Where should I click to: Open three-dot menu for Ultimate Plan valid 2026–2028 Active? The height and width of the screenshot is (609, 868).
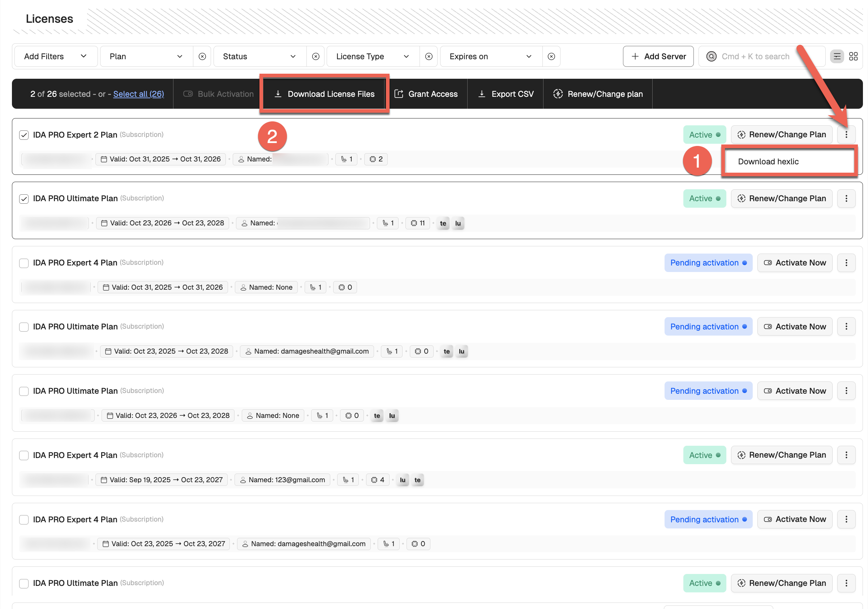846,198
